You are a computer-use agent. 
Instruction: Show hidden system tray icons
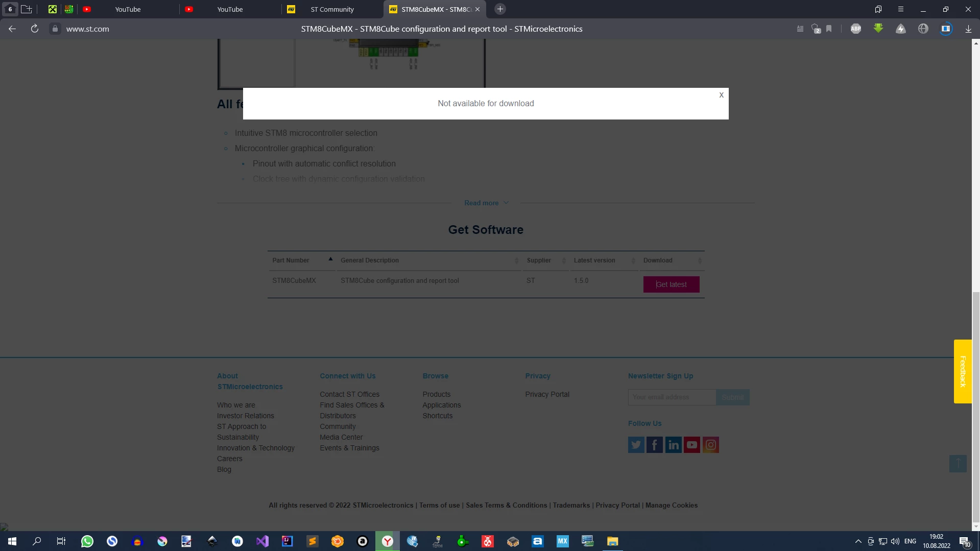[858, 541]
